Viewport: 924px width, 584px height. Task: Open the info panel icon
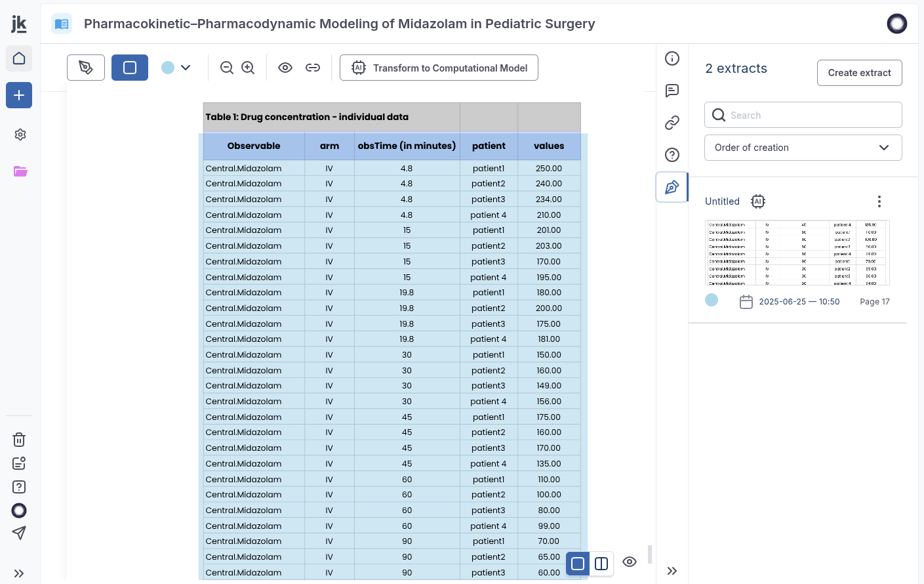(672, 58)
